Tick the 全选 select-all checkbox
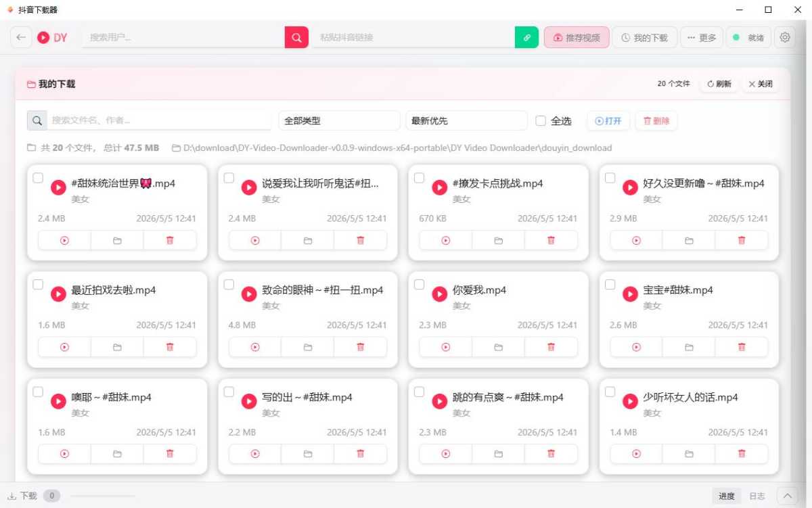Screen dimensions: 812x508 541,121
